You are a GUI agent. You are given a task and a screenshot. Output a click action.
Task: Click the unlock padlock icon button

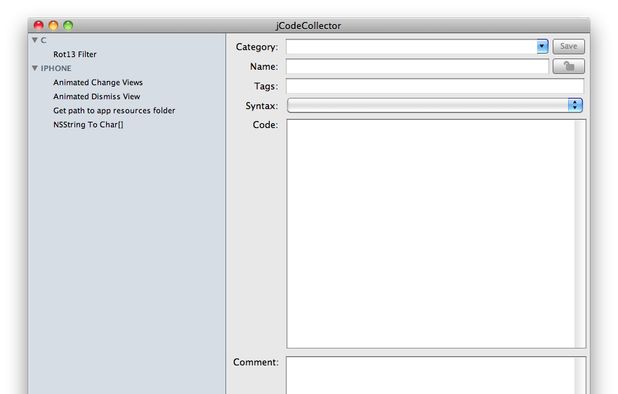point(568,66)
